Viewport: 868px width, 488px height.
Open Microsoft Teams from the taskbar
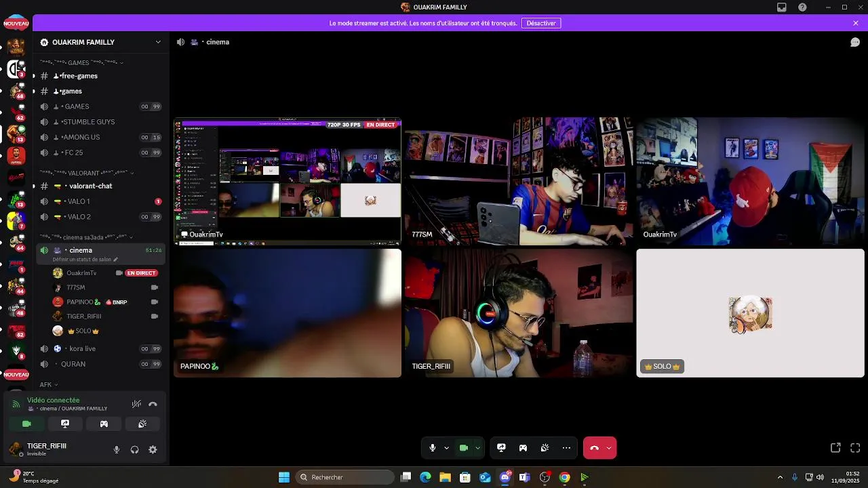[524, 477]
